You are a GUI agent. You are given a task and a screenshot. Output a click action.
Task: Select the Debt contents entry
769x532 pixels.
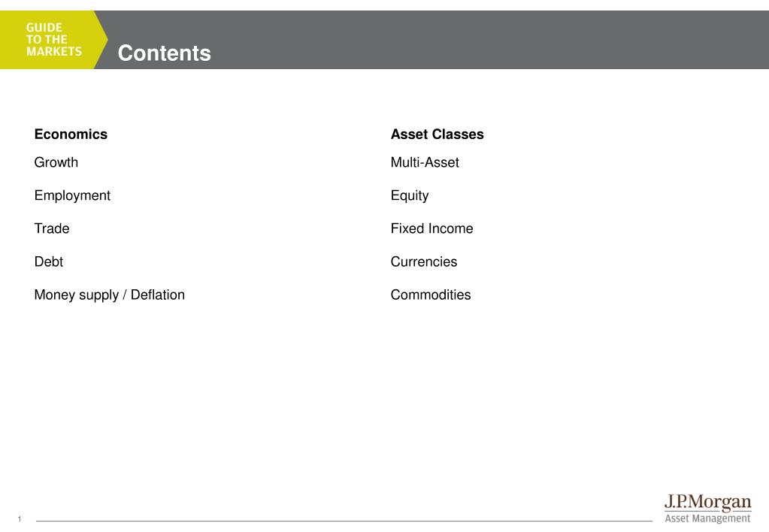pyautogui.click(x=49, y=261)
